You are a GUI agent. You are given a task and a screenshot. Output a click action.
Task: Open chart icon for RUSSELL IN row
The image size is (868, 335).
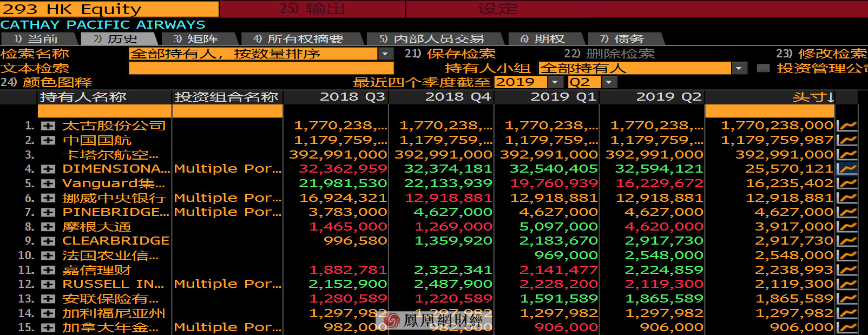click(x=847, y=284)
